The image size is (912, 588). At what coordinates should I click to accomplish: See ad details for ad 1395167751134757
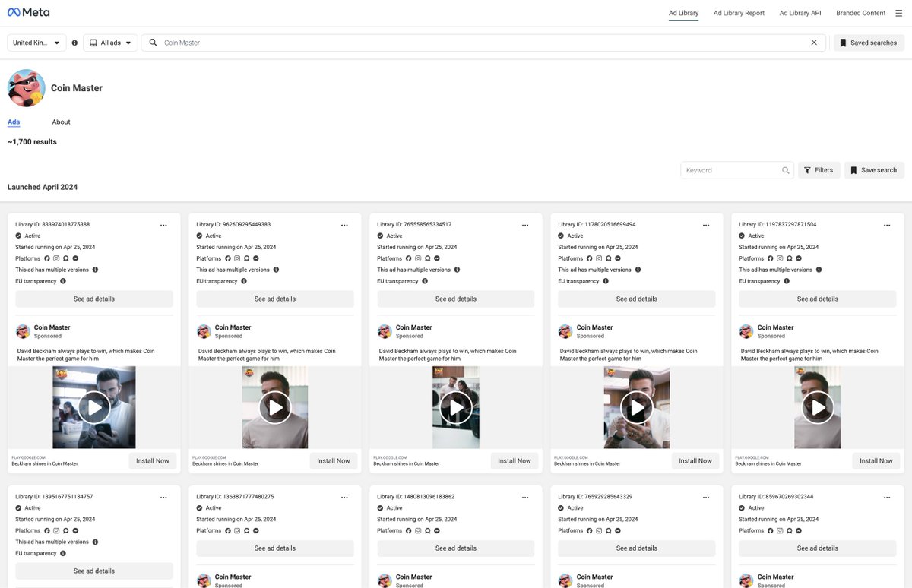pyautogui.click(x=94, y=571)
